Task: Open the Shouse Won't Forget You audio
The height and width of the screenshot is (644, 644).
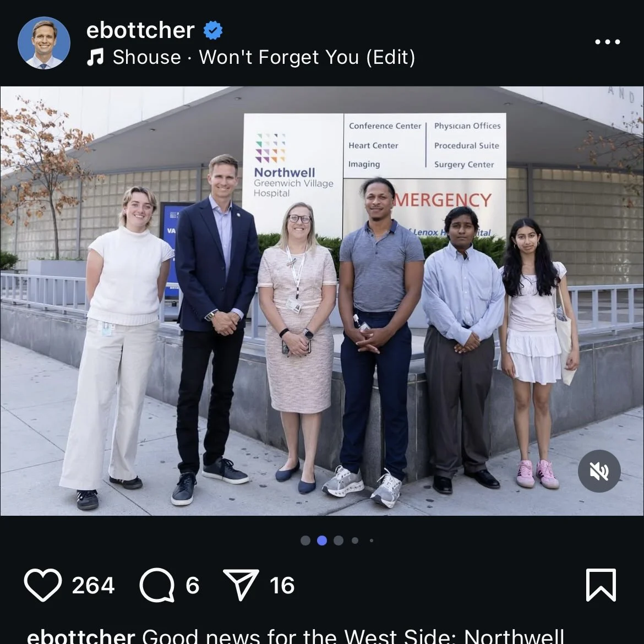Action: click(264, 57)
